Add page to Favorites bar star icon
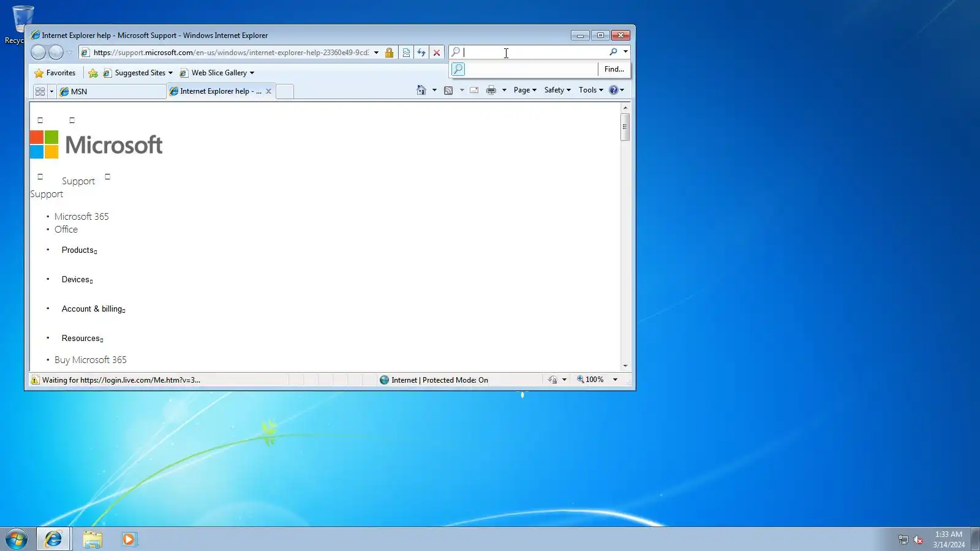The width and height of the screenshot is (980, 551). pos(93,73)
